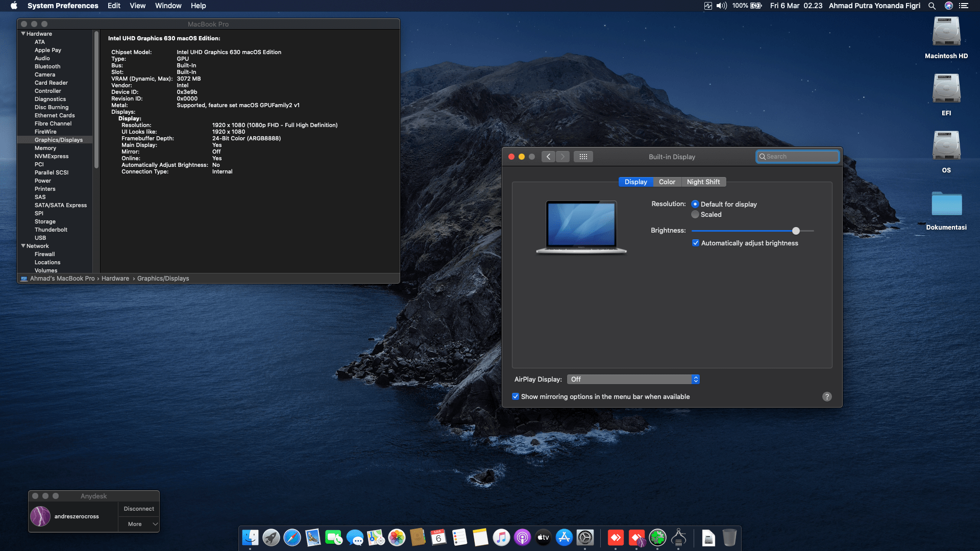Go back in System Preferences

click(548, 157)
